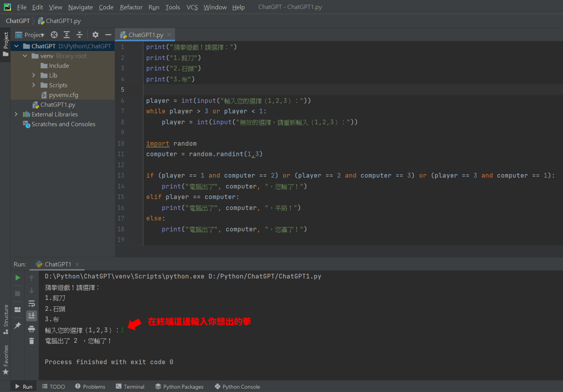The image size is (563, 392).
Task: Click Collapse All icon in Project toolbar
Action: point(79,35)
